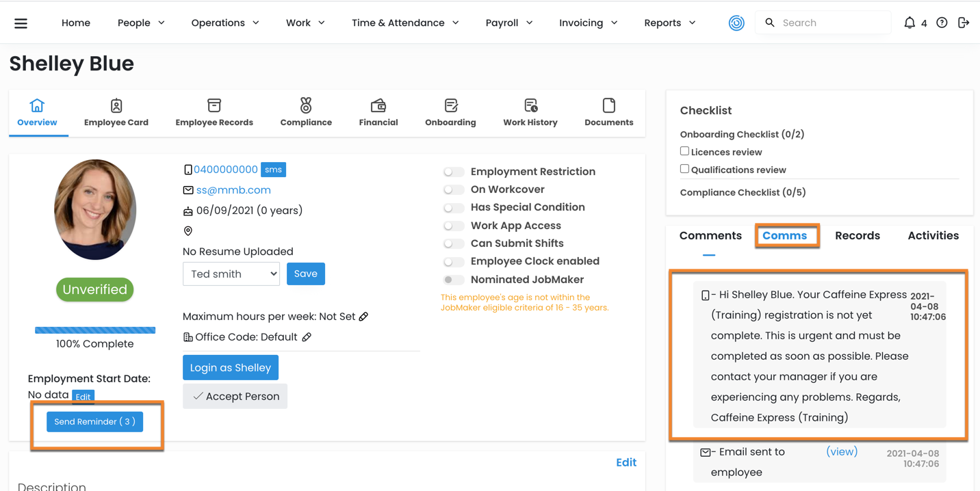Switch to the Records tab
980x491 pixels.
pyautogui.click(x=857, y=236)
